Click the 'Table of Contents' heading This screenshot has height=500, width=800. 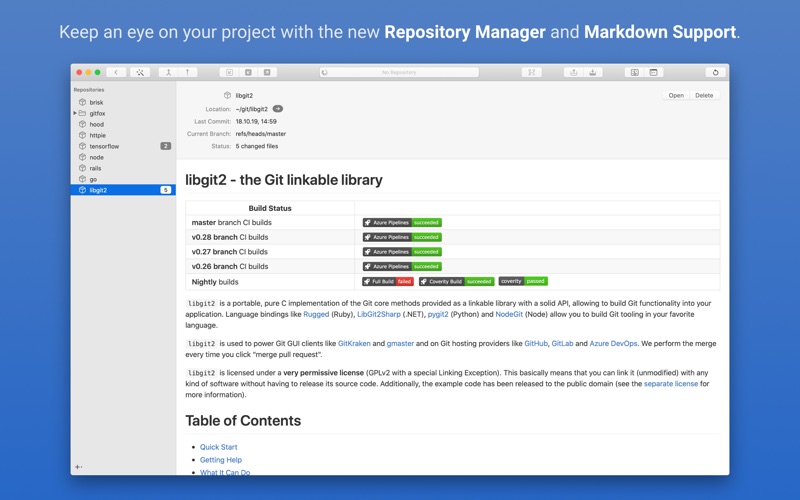coord(243,420)
